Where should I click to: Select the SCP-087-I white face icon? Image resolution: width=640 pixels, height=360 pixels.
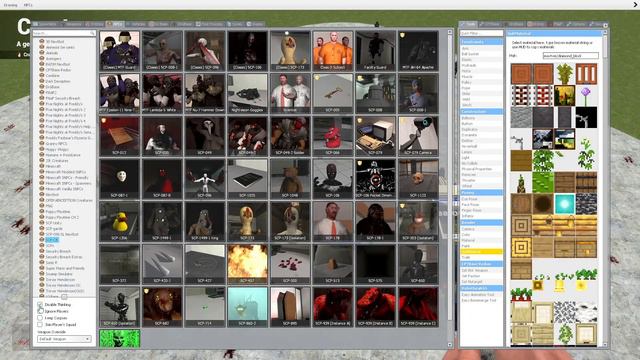pyautogui.click(x=119, y=179)
